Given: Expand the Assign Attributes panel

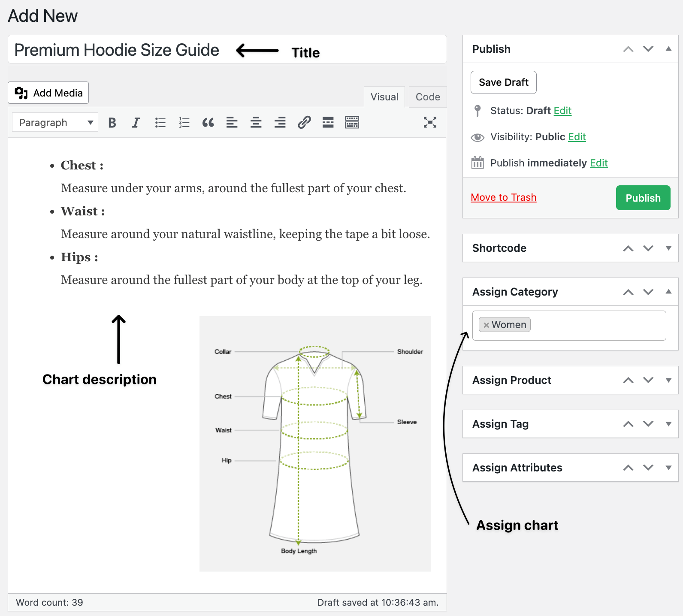Looking at the screenshot, I should coord(668,468).
